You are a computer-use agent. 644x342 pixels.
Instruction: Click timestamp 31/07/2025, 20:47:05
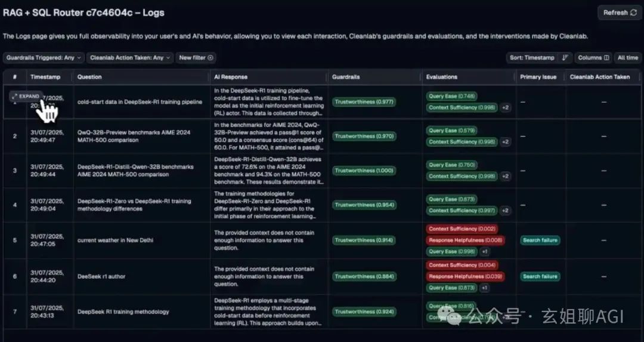point(47,240)
